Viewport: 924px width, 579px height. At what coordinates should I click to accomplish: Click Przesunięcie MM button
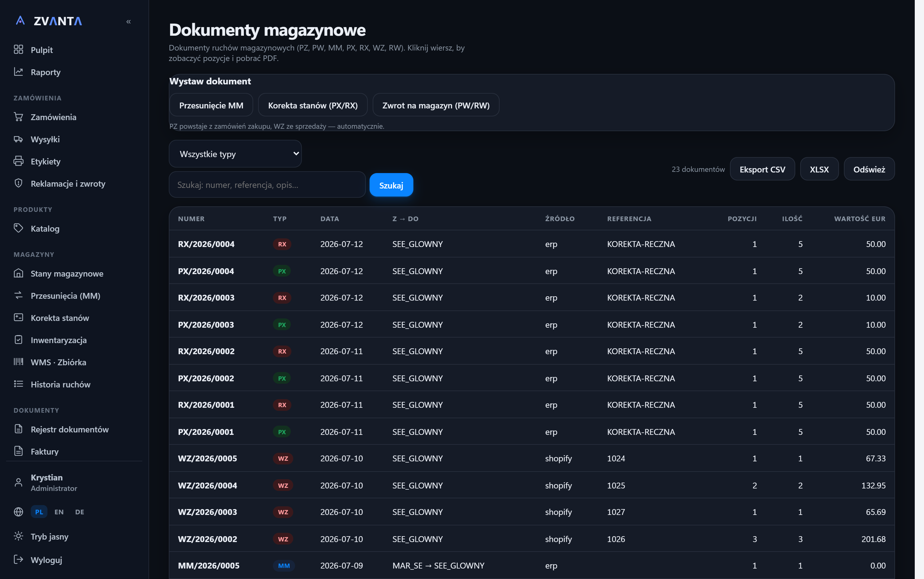[x=211, y=105]
